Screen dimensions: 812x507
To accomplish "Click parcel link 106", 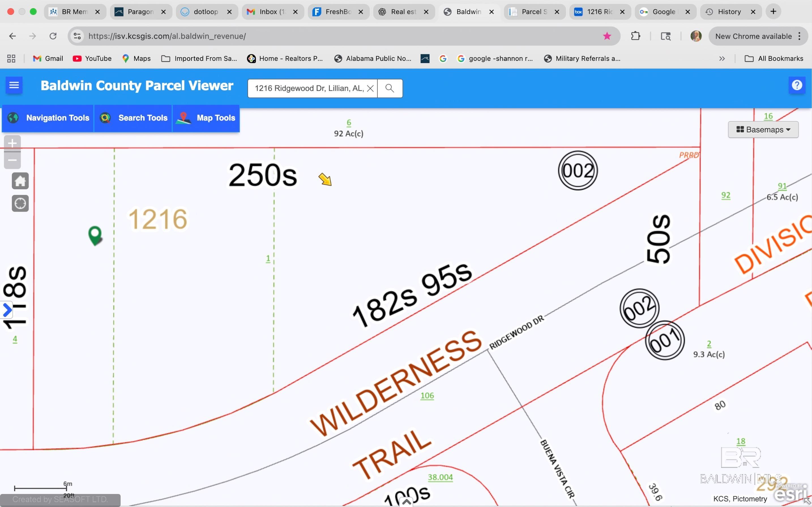I will click(x=427, y=396).
